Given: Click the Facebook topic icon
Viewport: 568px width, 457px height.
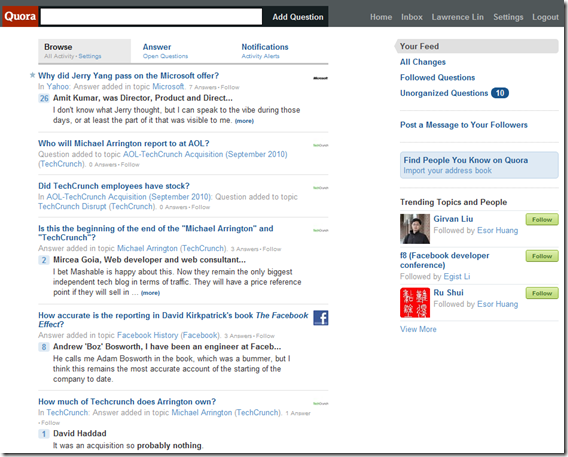Looking at the screenshot, I should (x=321, y=318).
